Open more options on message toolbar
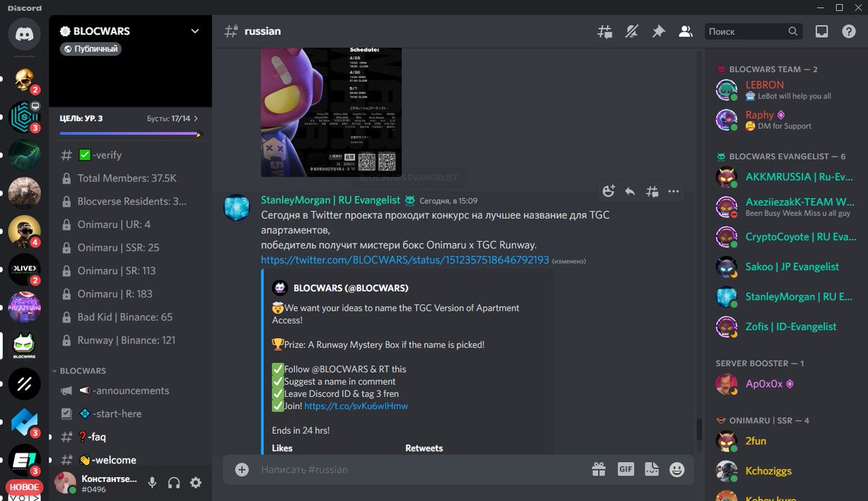 pyautogui.click(x=673, y=191)
